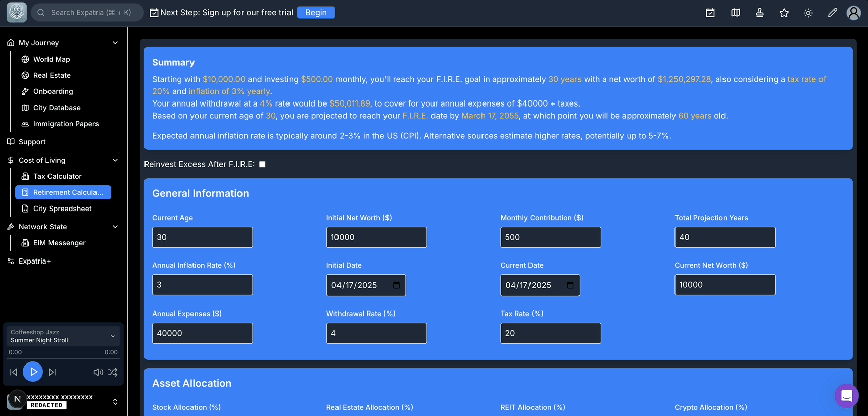
Task: Click the star favorites icon
Action: point(784,13)
